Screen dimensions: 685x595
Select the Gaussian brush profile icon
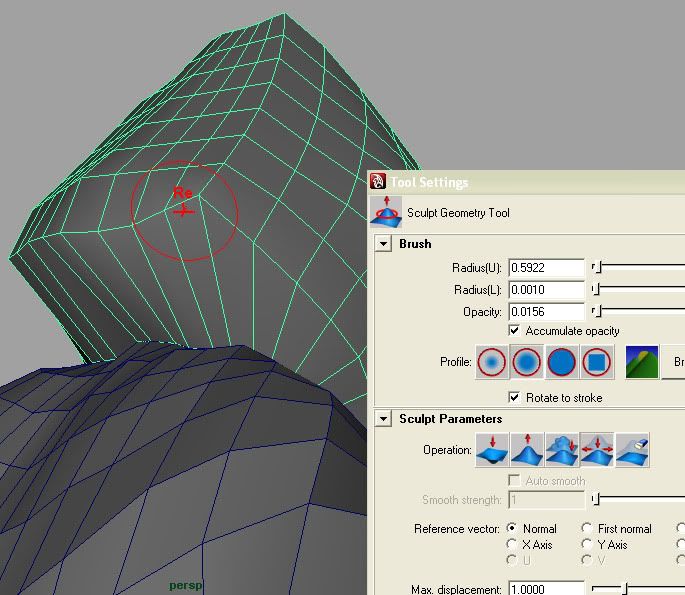492,362
